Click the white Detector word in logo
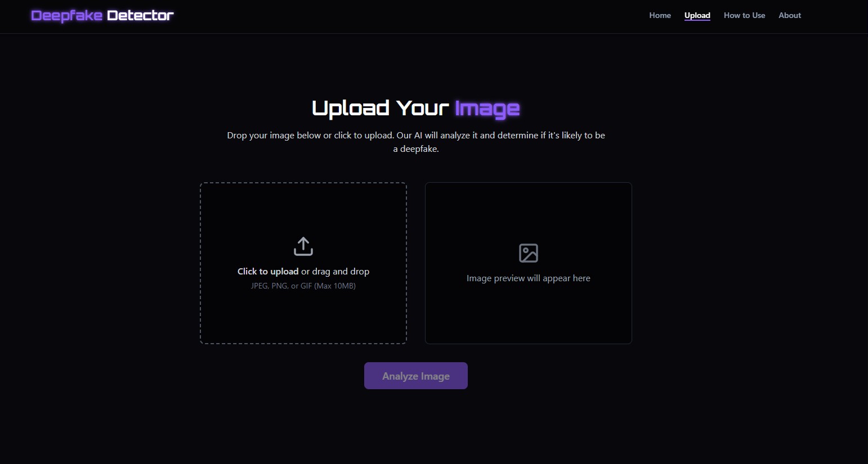The width and height of the screenshot is (868, 464). click(x=140, y=15)
